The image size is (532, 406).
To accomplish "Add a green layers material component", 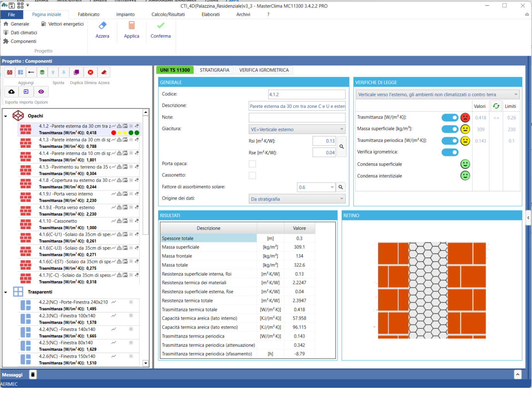I will (42, 72).
